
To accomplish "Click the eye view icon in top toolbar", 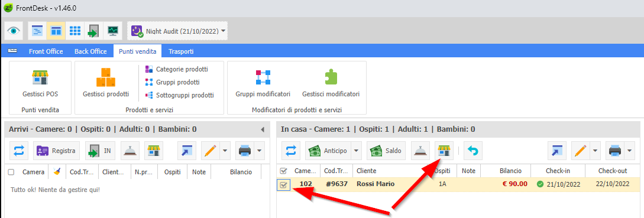I will [14, 31].
